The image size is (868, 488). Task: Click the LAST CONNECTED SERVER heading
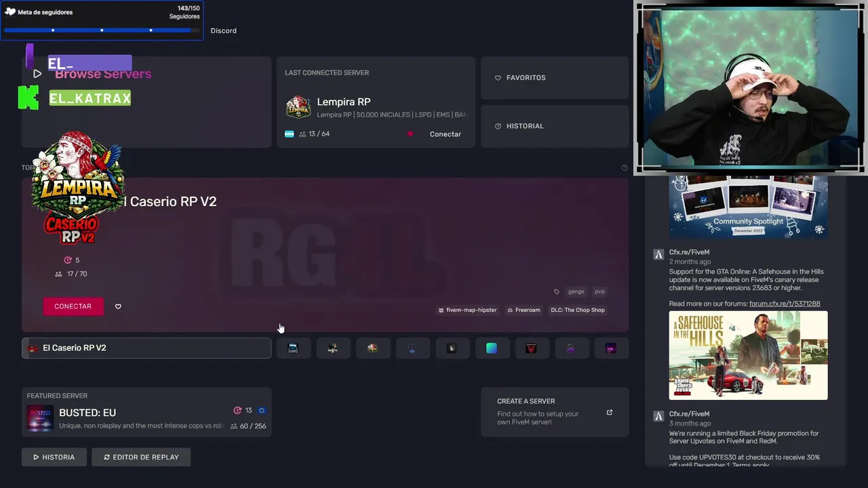[327, 73]
